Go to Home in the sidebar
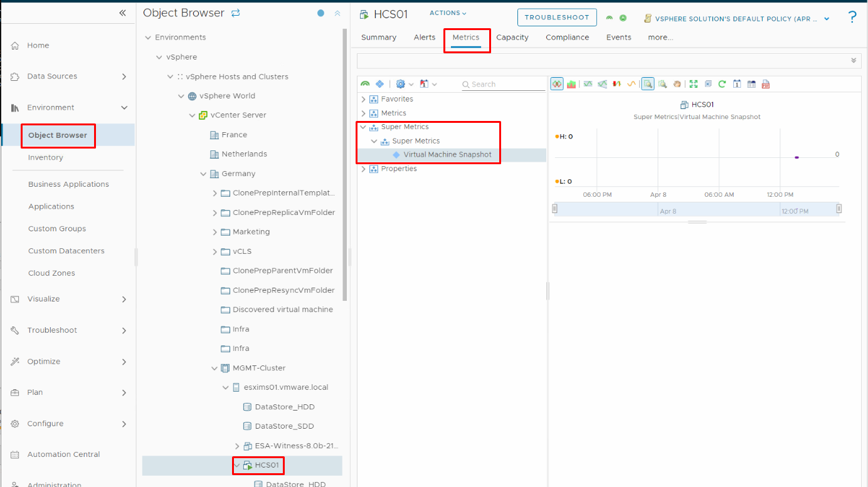The width and height of the screenshot is (868, 487). [x=38, y=46]
